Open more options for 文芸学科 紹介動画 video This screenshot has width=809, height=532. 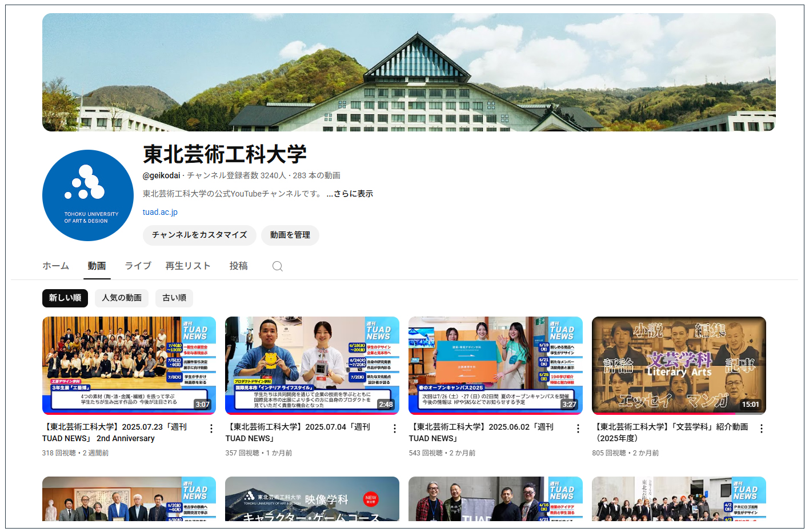click(762, 429)
